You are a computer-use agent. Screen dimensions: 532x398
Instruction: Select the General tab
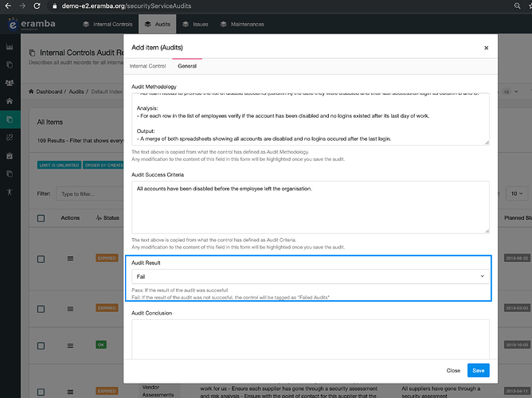click(x=187, y=66)
